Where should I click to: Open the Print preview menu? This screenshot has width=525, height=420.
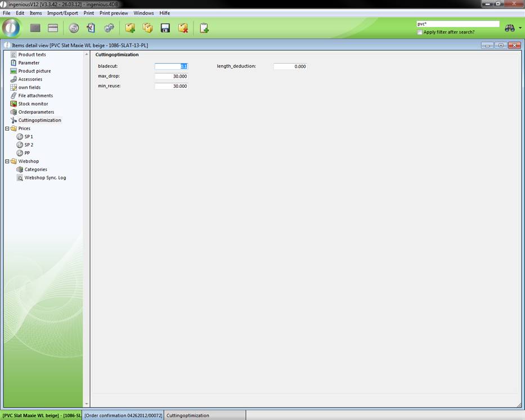point(114,13)
